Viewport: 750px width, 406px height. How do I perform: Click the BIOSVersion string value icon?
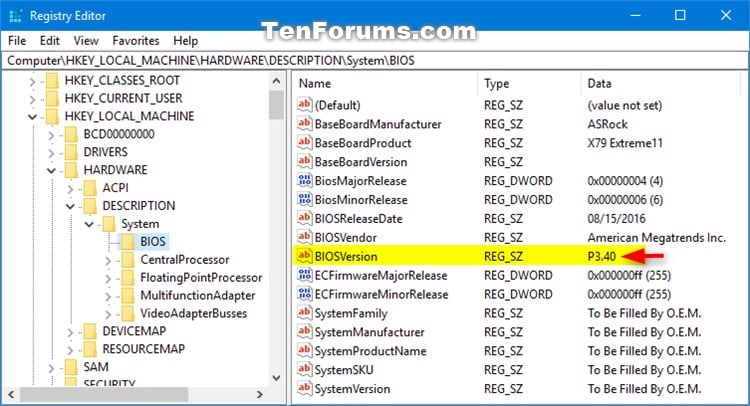click(304, 256)
